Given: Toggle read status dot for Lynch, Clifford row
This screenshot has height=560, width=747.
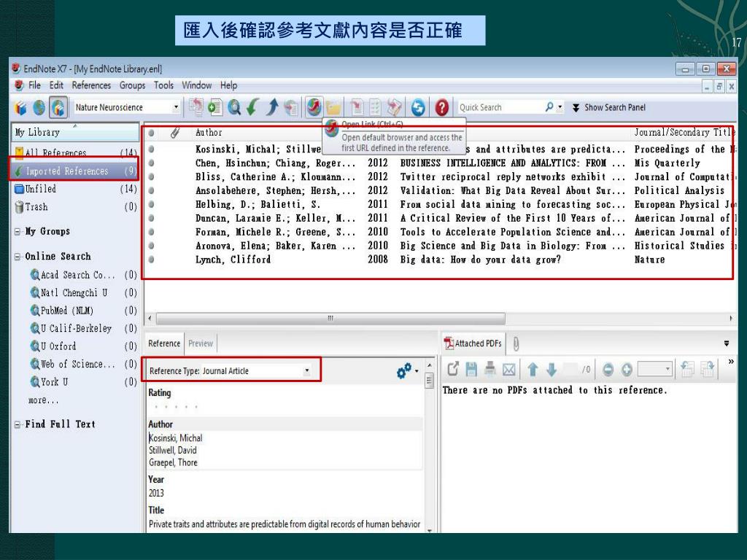Looking at the screenshot, I should 151,260.
